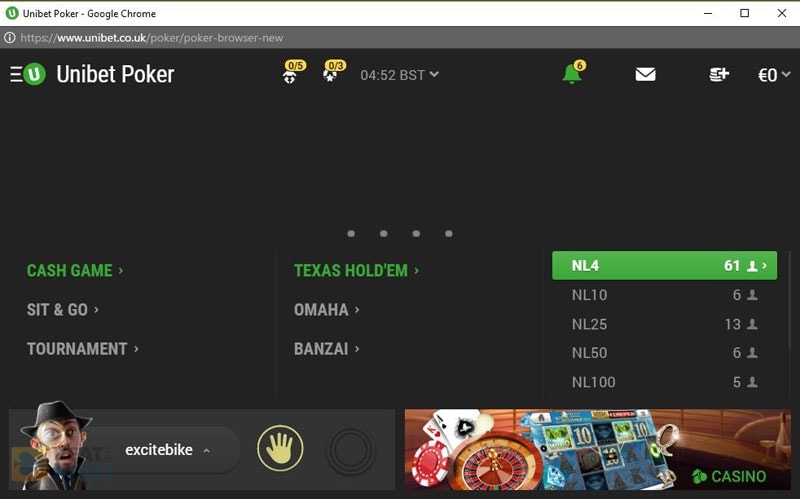Screen dimensions: 800x499
Task: Select the Sit & Go game type
Action: click(63, 310)
